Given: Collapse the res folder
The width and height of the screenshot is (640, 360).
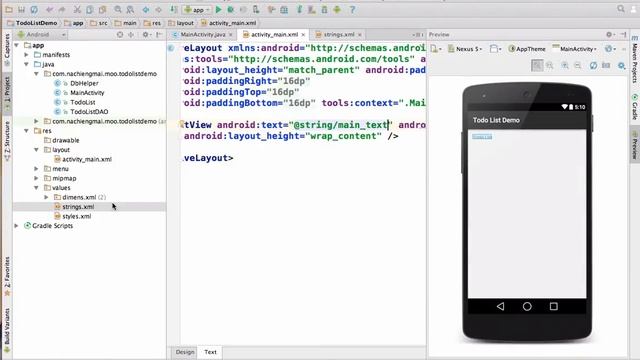Looking at the screenshot, I should pos(27,131).
